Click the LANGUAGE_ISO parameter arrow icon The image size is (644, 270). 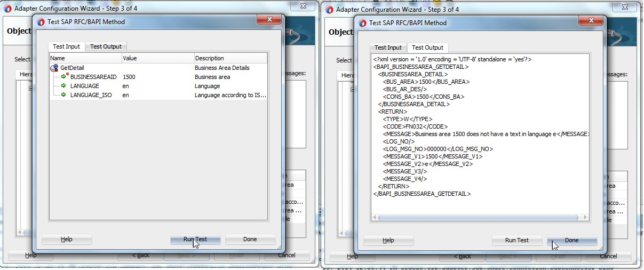(64, 95)
